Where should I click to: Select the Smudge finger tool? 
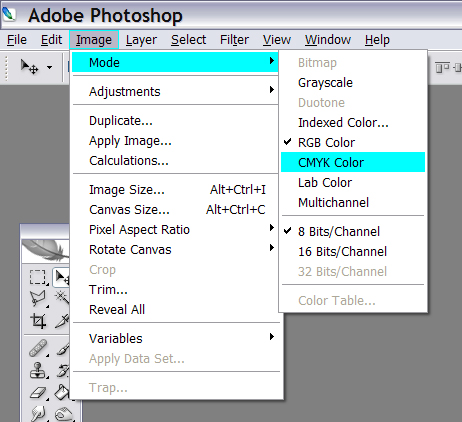point(37,413)
